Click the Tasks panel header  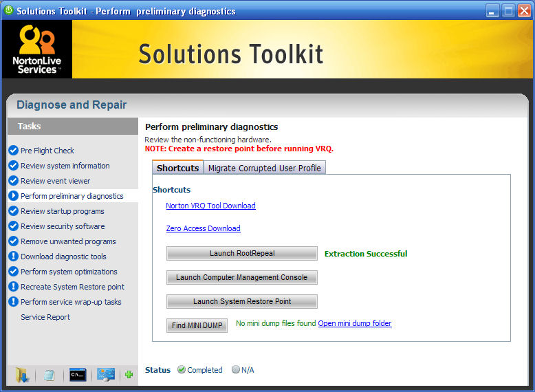click(73, 127)
